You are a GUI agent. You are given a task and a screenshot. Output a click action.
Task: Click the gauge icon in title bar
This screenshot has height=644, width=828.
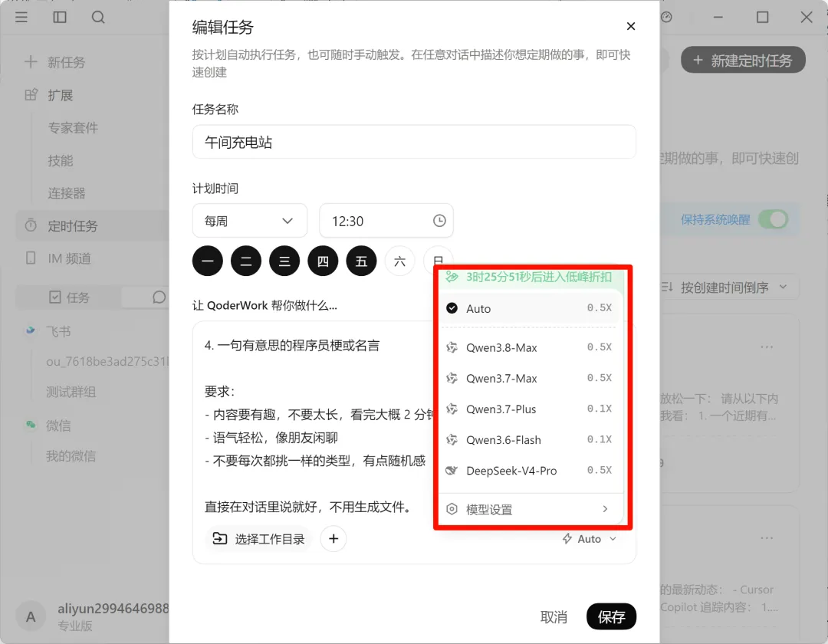(666, 18)
